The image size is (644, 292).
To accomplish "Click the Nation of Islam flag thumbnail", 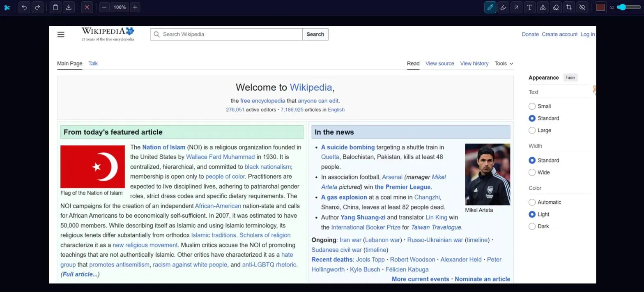I will (92, 167).
